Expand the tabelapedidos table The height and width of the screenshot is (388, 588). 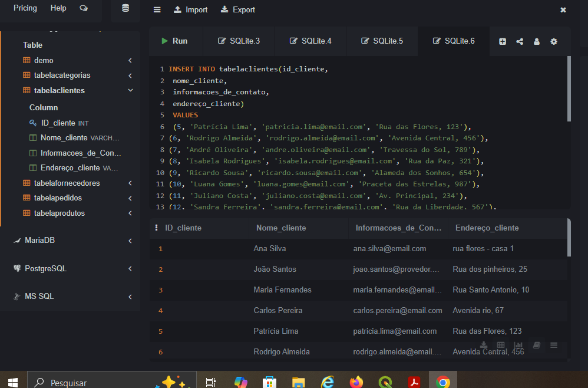(x=130, y=198)
